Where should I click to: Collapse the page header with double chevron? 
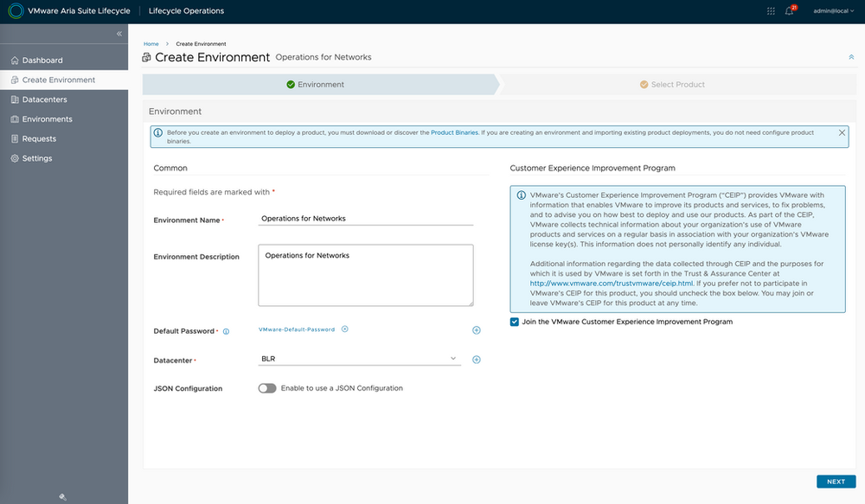point(851,57)
